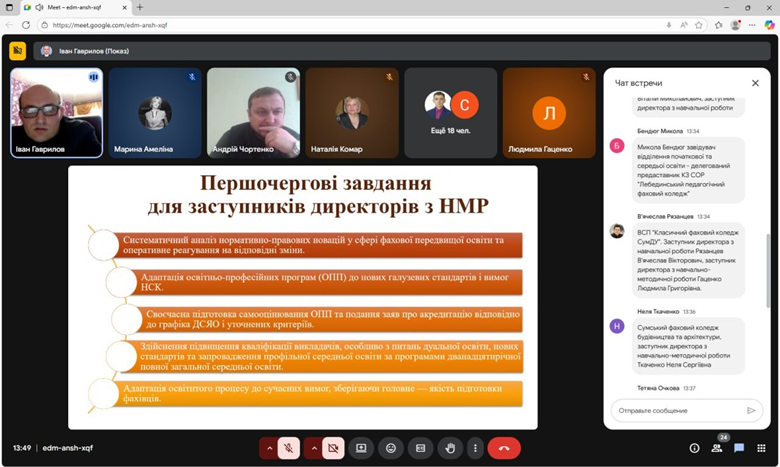
Task: Expand the microphone audio settings arrow
Action: tap(268, 448)
